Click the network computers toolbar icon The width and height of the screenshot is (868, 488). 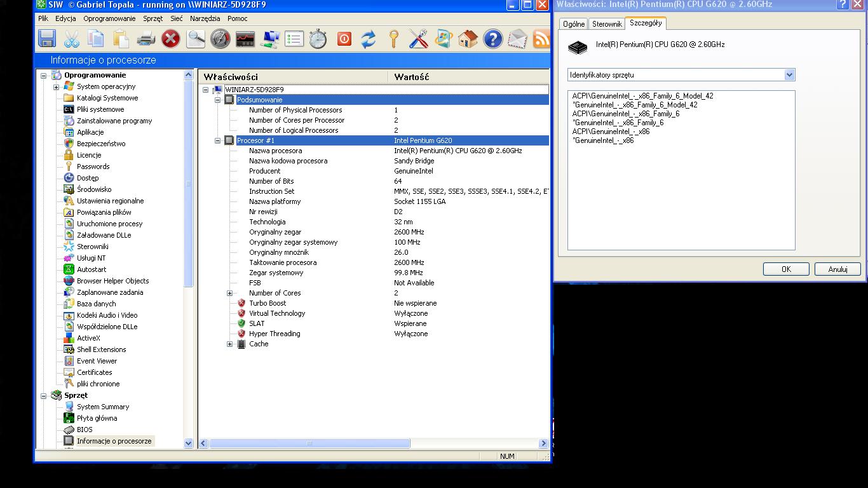click(269, 39)
